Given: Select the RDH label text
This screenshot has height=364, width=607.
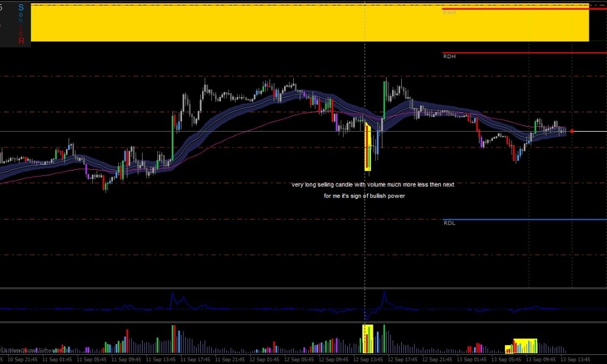Looking at the screenshot, I should coord(449,56).
